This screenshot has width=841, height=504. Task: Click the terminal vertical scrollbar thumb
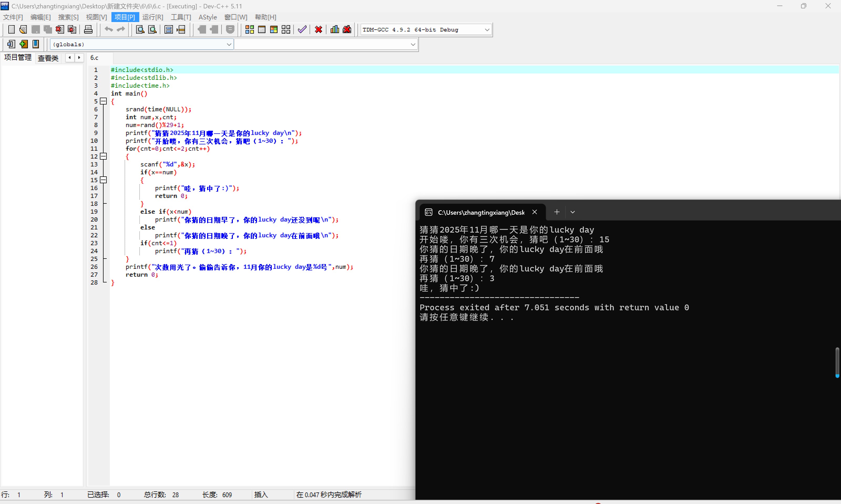837,362
